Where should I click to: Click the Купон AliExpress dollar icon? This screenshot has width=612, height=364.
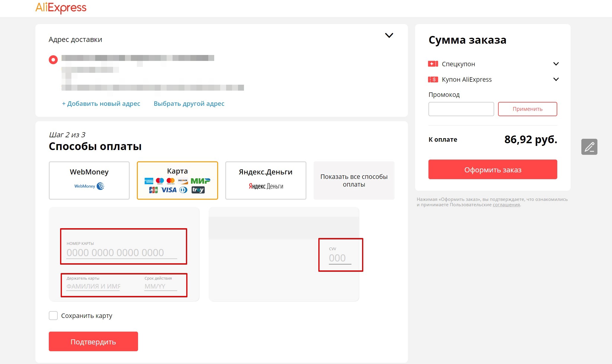433,79
